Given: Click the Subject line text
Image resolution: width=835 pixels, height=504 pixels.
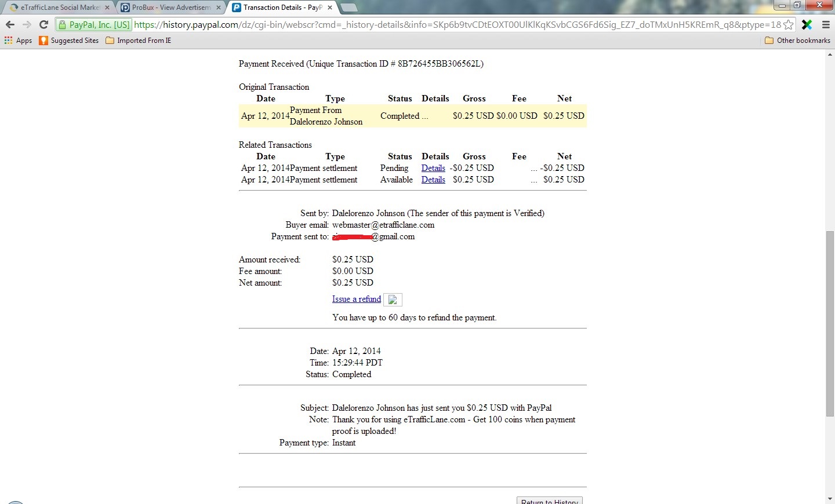Looking at the screenshot, I should tap(442, 408).
